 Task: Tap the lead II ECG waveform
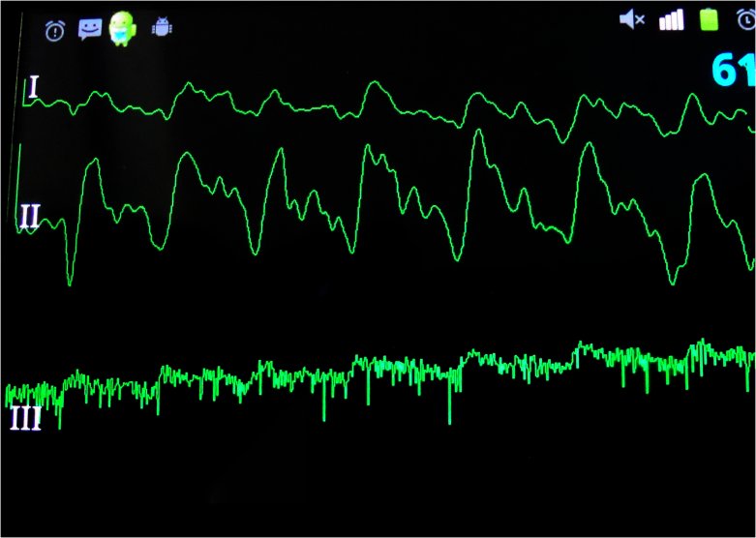click(x=385, y=207)
